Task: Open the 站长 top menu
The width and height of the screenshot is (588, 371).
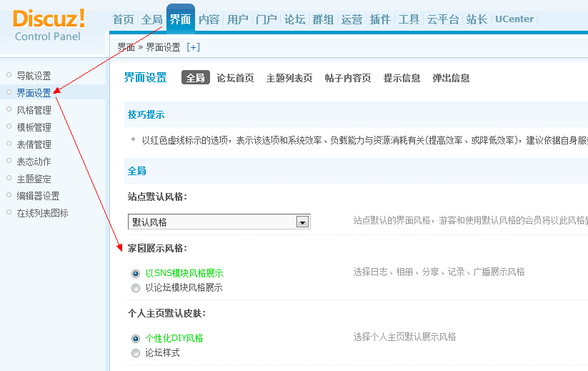Action: (x=477, y=19)
